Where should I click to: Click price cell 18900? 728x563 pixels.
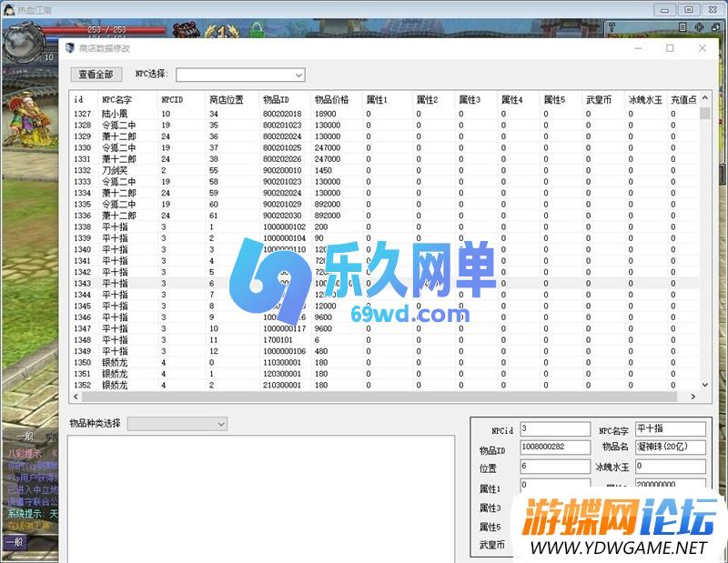pos(326,114)
